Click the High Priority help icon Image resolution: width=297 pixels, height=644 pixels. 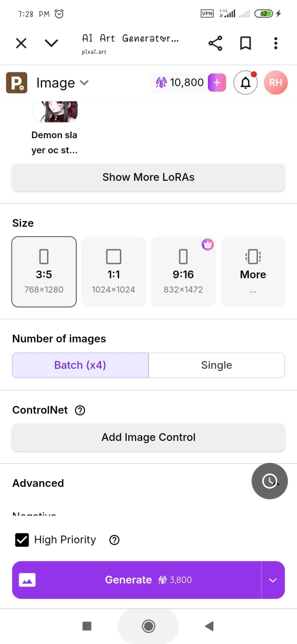click(114, 540)
